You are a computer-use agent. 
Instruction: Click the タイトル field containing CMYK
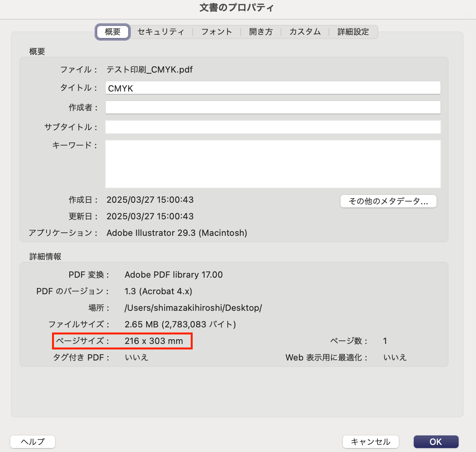[x=273, y=88]
